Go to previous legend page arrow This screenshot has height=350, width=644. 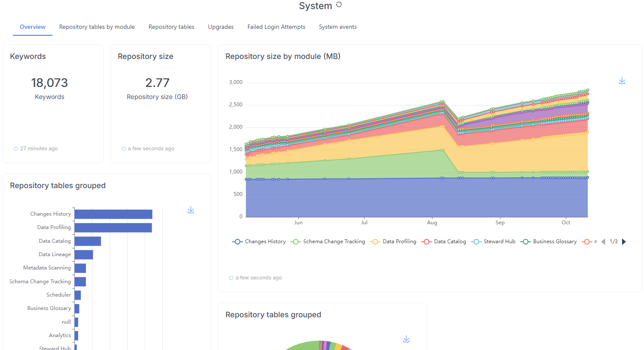[603, 242]
